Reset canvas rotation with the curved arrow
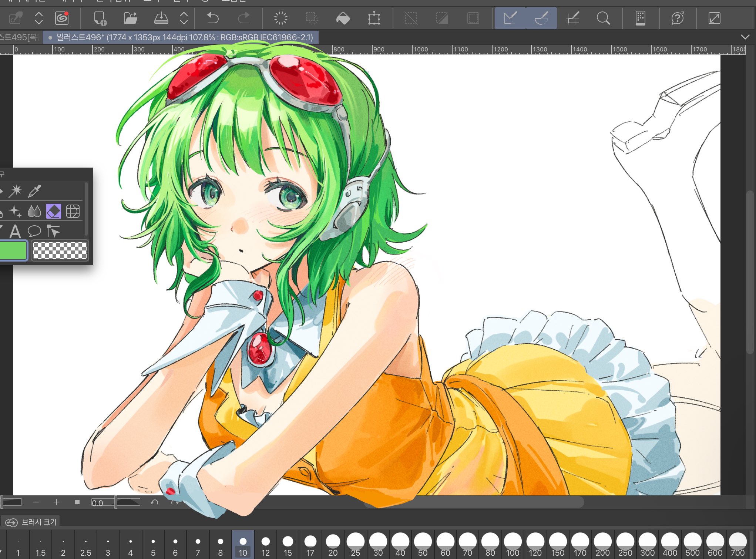This screenshot has width=756, height=559. coord(154,502)
